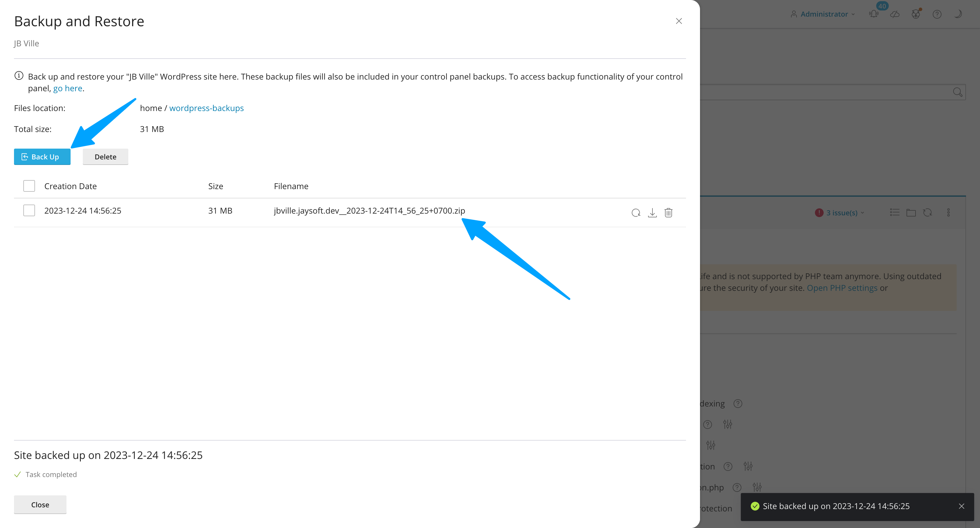Follow the 'go here' link
980x528 pixels.
click(x=68, y=88)
